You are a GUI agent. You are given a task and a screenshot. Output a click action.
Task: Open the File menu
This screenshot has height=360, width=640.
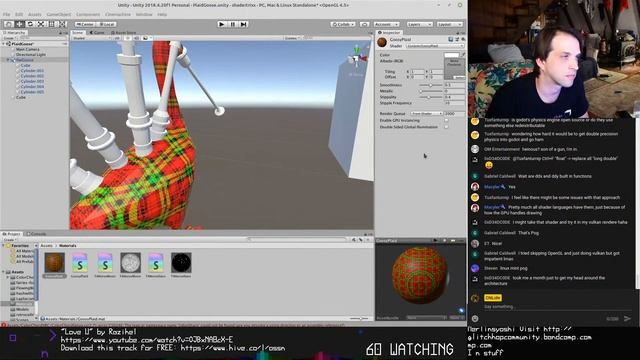click(7, 14)
